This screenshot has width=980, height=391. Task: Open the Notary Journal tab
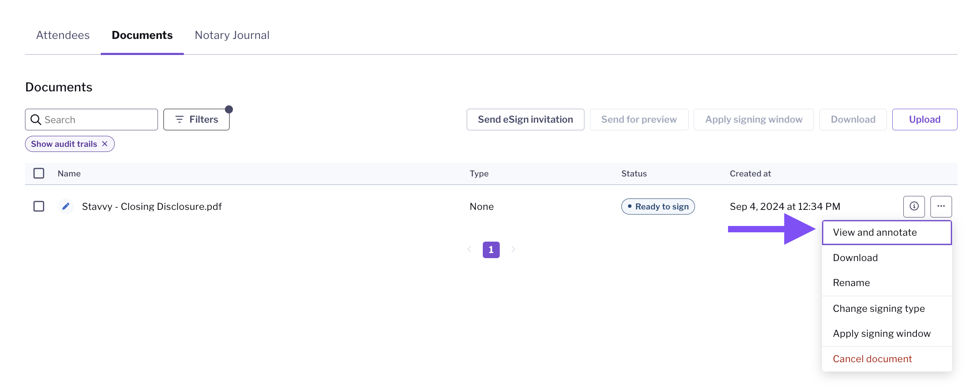click(x=232, y=35)
